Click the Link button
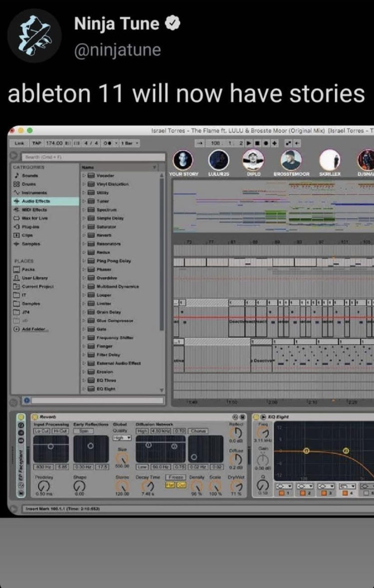The width and height of the screenshot is (374, 588). (19, 143)
